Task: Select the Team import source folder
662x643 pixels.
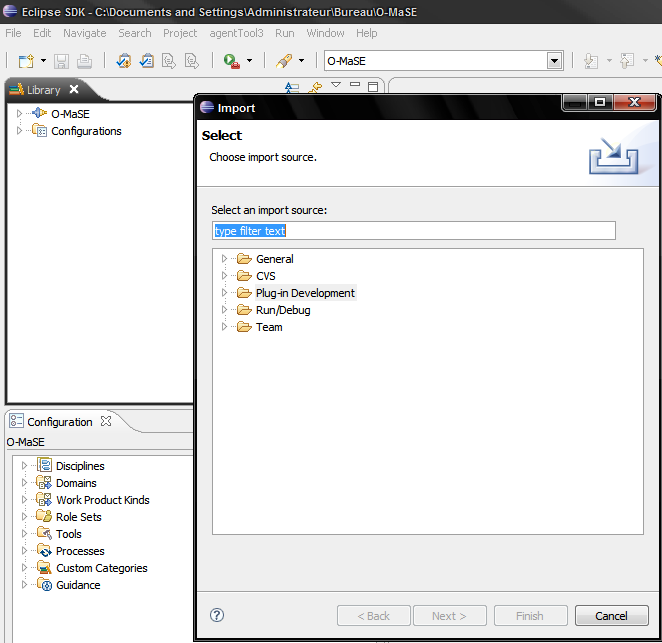Action: click(x=269, y=327)
